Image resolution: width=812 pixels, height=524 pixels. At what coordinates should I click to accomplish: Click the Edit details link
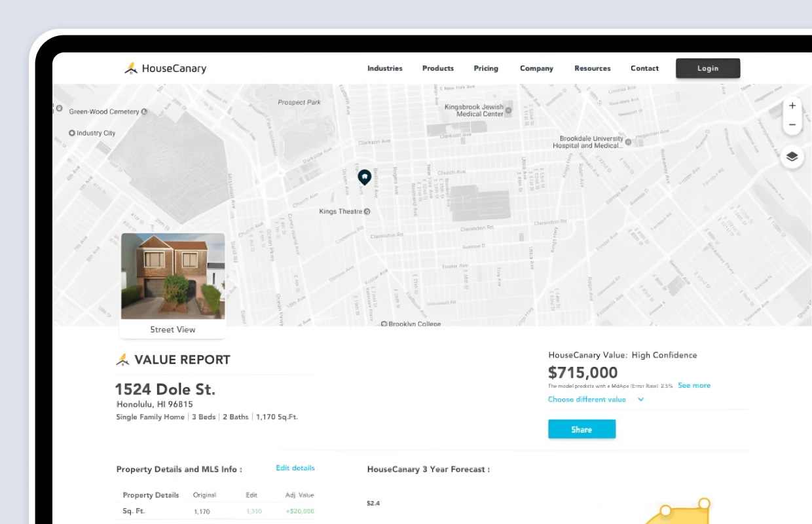click(x=295, y=468)
